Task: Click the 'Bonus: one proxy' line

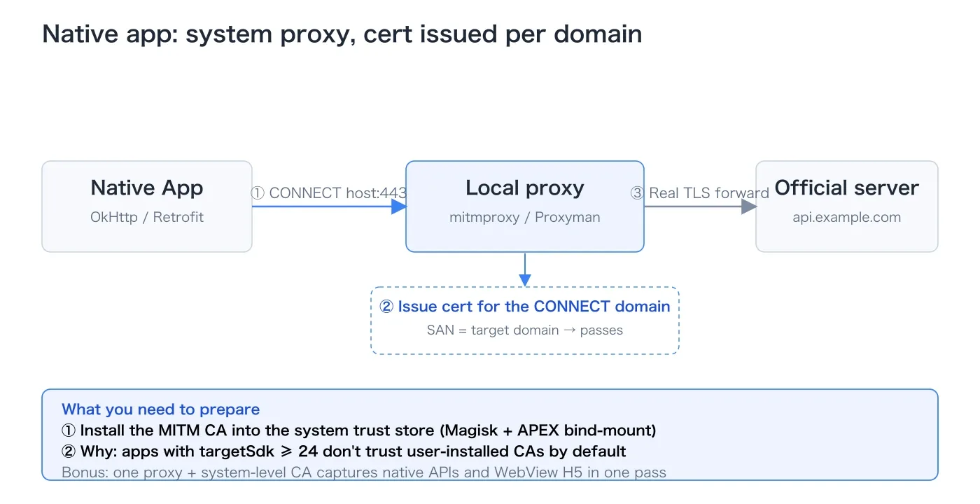Action: (364, 472)
